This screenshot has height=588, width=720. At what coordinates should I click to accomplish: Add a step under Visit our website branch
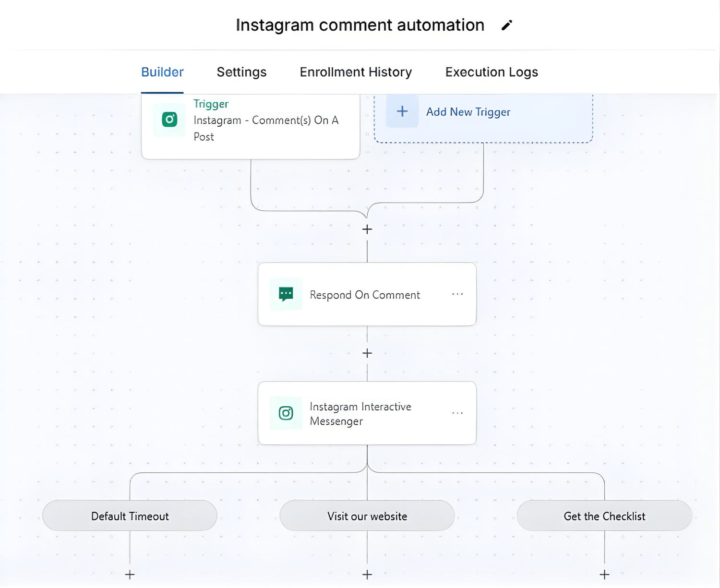coord(367,575)
